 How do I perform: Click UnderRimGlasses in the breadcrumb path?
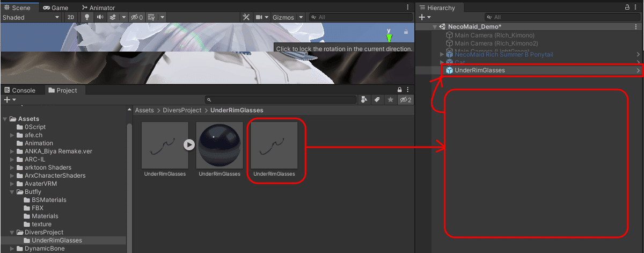pyautogui.click(x=237, y=110)
